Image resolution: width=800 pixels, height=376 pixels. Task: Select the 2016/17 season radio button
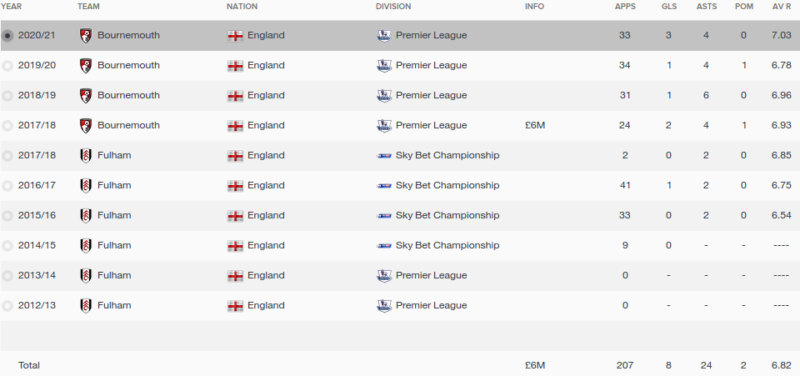(x=7, y=186)
